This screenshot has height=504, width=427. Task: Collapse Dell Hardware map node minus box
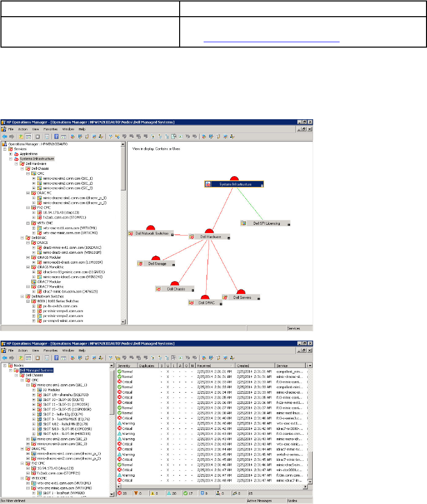pyautogui.click(x=229, y=238)
